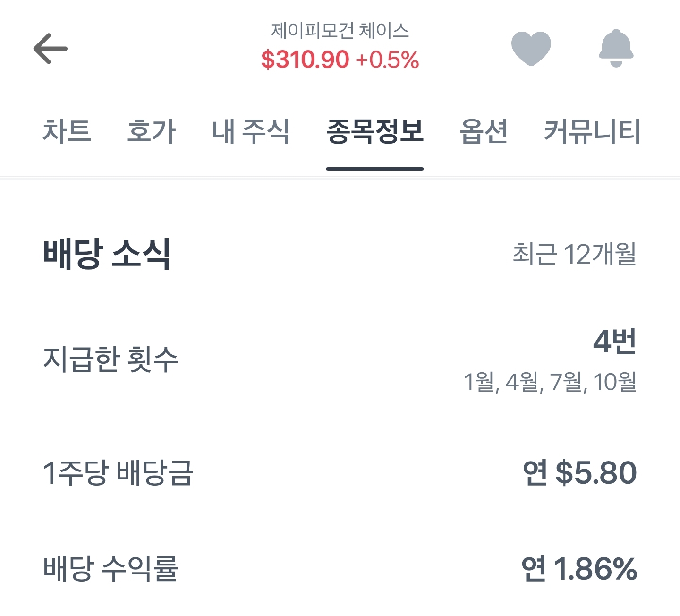Switch to the 차트 tab
This screenshot has width=680, height=616.
pos(67,131)
